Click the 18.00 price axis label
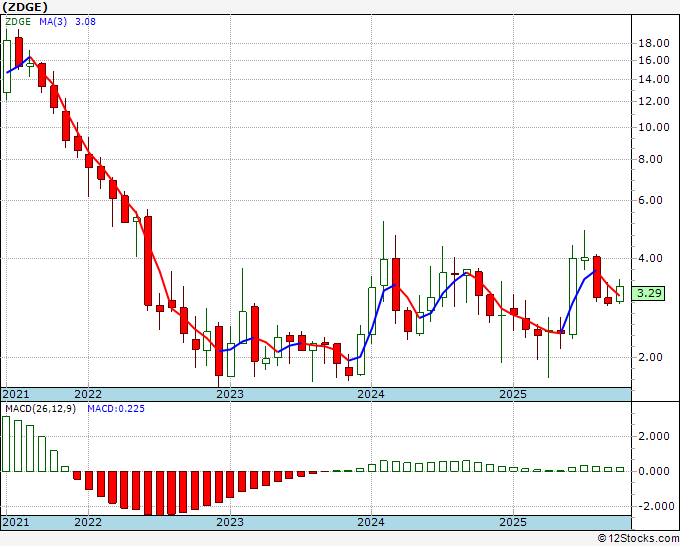This screenshot has height=546, width=680. point(654,43)
